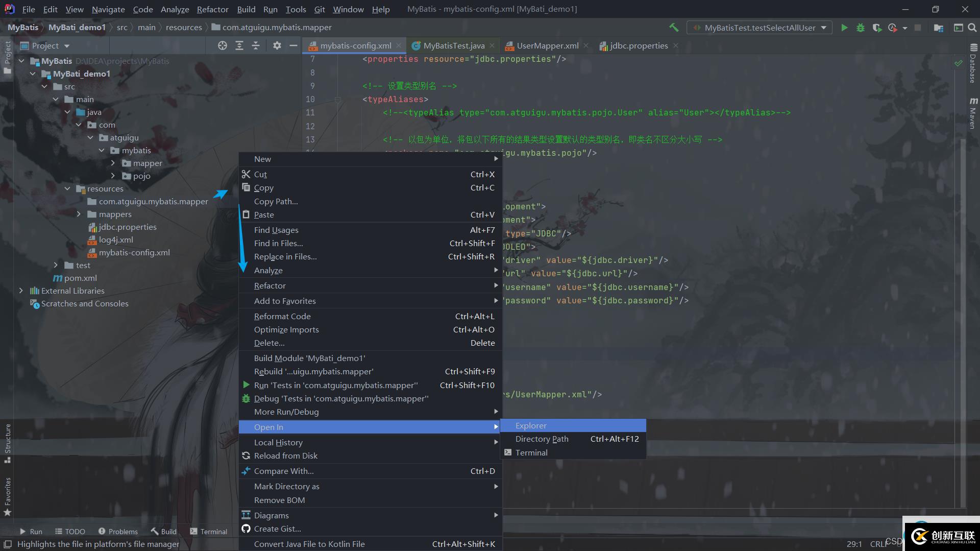Switch to MyBatisTest.java tab

pyautogui.click(x=454, y=45)
